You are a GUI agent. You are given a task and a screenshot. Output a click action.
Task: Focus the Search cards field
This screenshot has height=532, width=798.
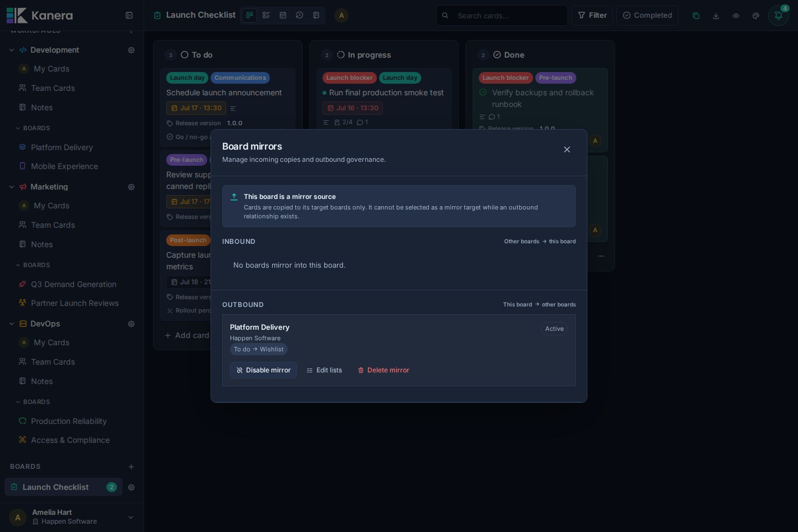[x=502, y=16]
